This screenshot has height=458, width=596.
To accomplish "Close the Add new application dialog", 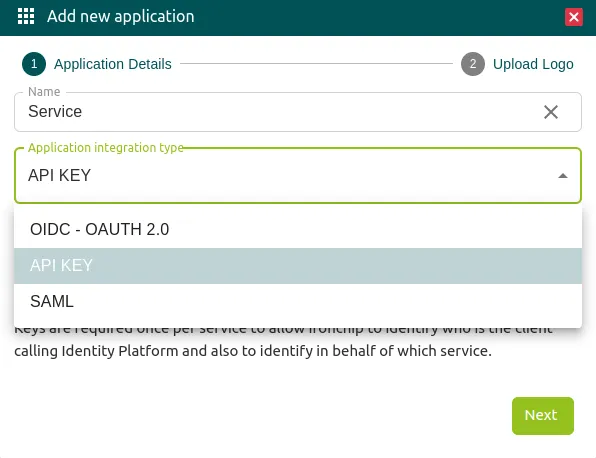I will click(574, 17).
